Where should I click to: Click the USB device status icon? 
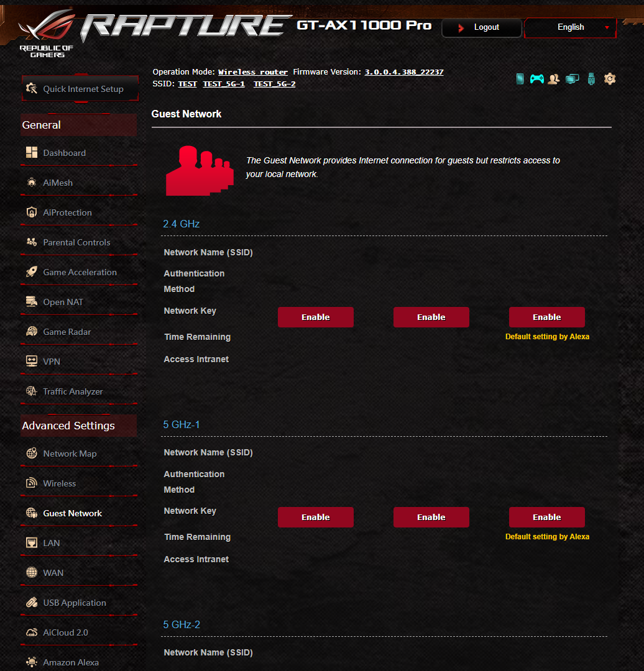[x=591, y=79]
